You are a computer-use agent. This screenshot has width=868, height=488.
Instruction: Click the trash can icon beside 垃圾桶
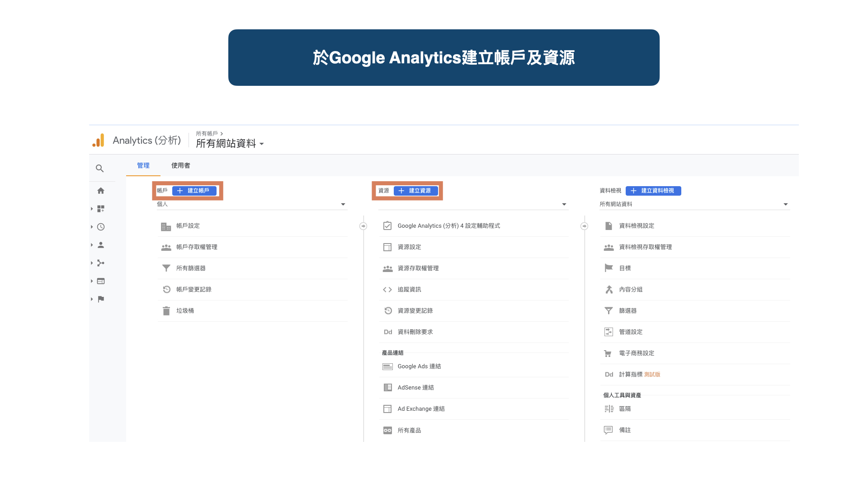coord(166,311)
